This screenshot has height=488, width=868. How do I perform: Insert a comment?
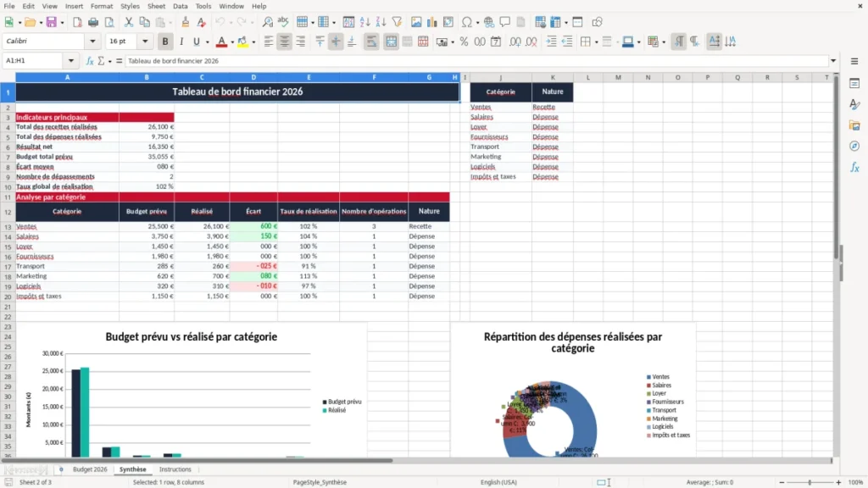pos(505,22)
